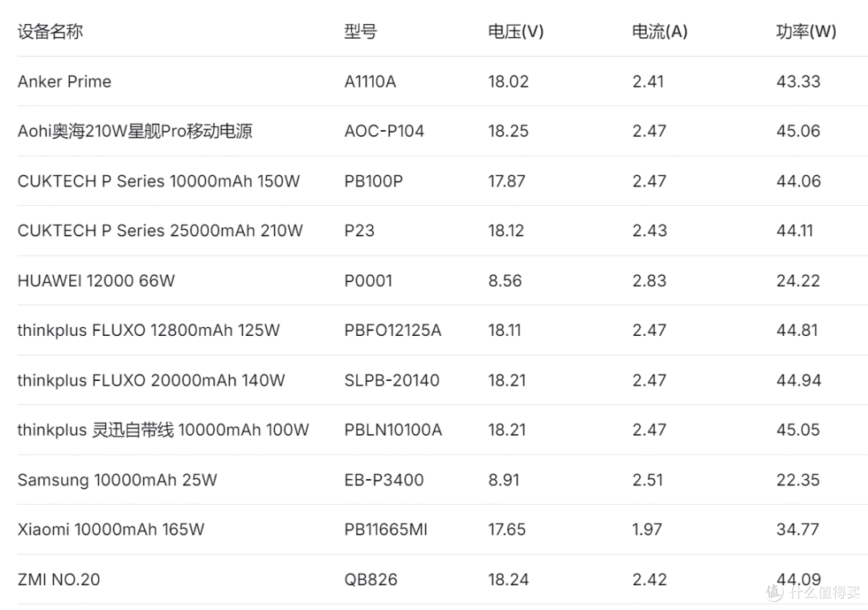The width and height of the screenshot is (868, 610).
Task: Click the 设备名称 column header
Action: (51, 31)
